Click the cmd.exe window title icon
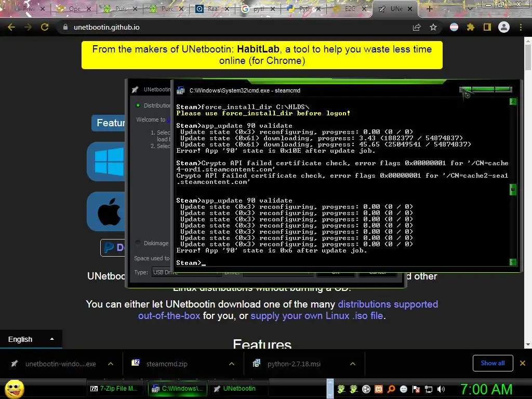The height and width of the screenshot is (399, 532). [180, 90]
